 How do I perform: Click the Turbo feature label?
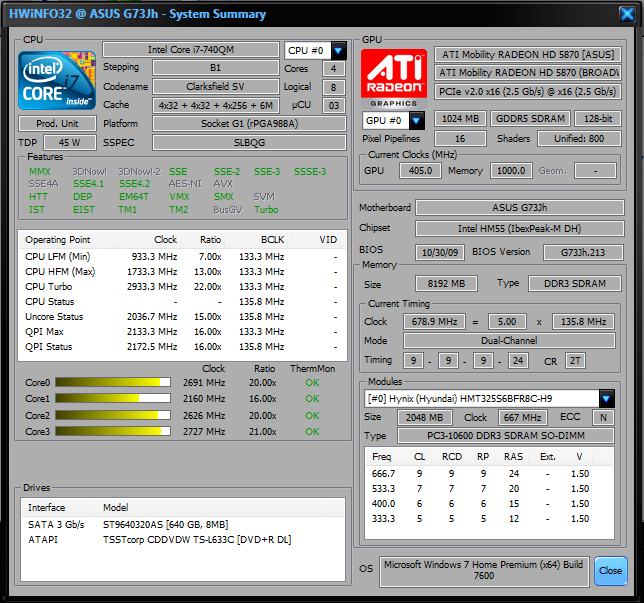coord(266,210)
